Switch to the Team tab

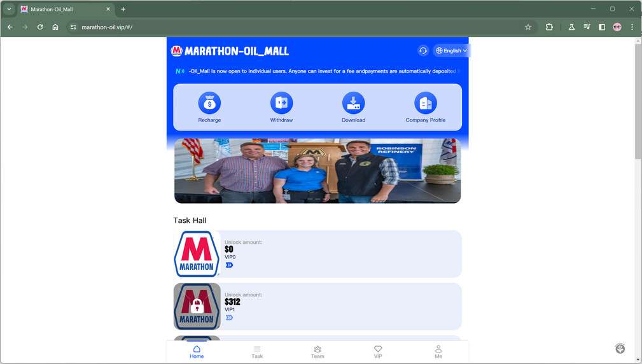point(318,352)
